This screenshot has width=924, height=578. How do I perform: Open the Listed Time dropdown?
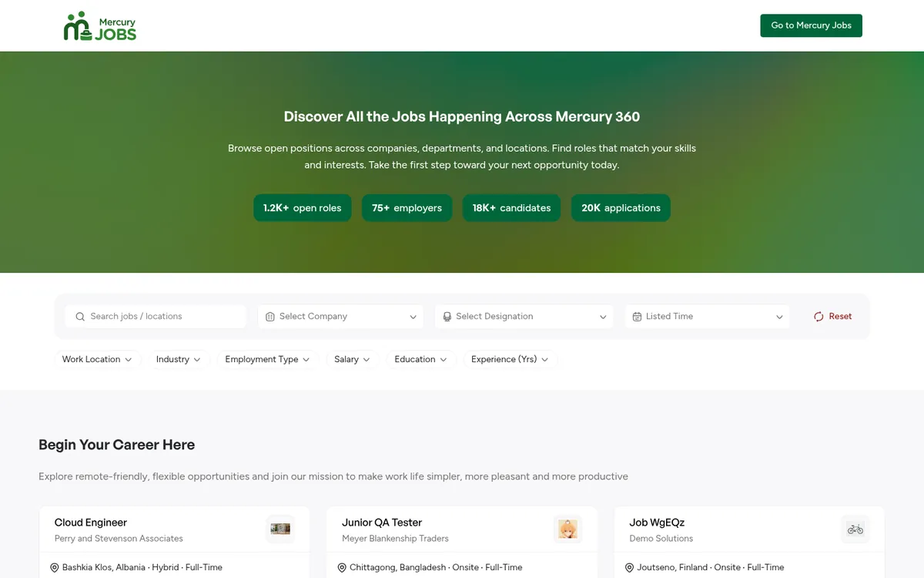pyautogui.click(x=707, y=317)
